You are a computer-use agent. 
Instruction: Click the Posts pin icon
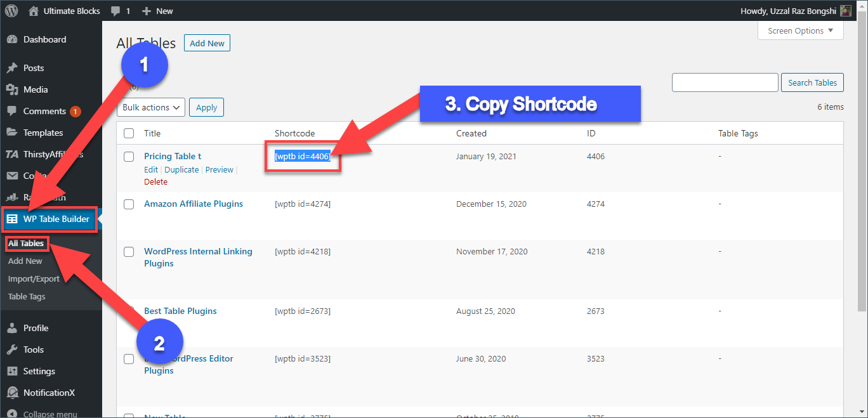coord(12,68)
